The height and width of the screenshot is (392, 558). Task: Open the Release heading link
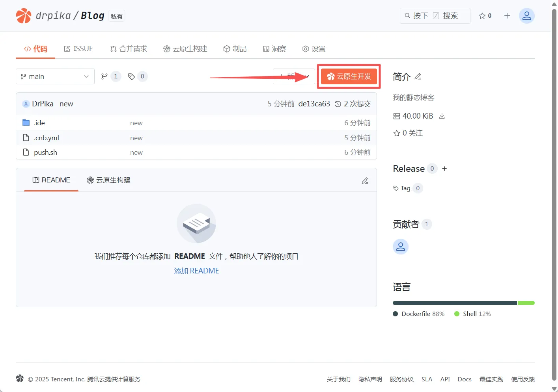(x=409, y=169)
